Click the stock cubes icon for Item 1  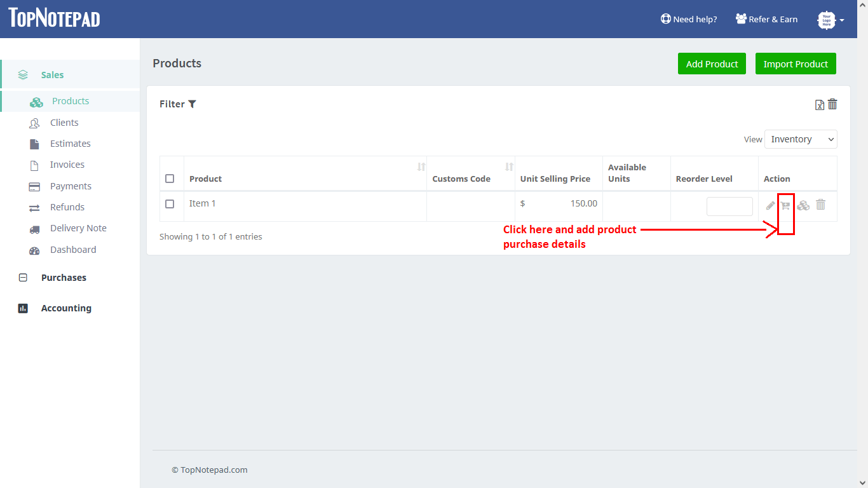803,205
